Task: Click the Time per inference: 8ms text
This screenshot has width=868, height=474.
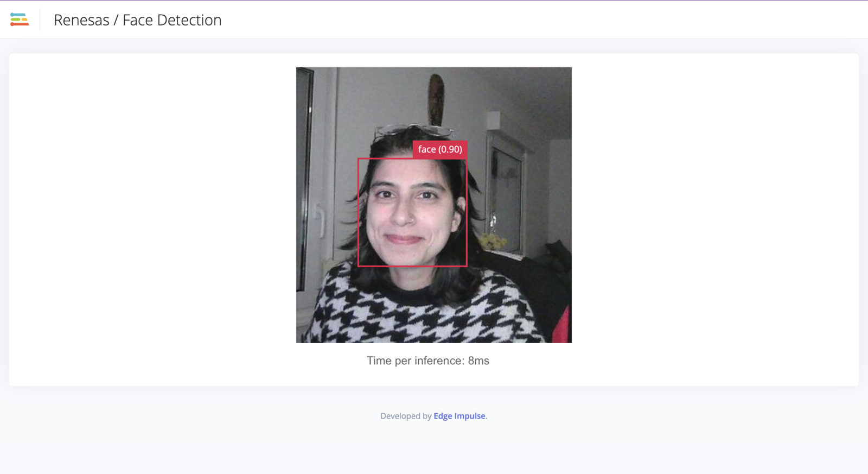Action: point(428,361)
